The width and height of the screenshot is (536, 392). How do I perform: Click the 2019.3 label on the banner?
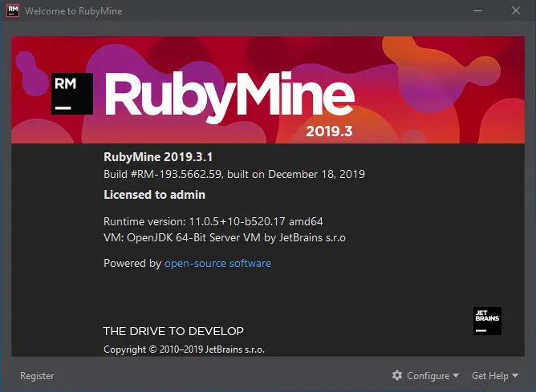pos(329,131)
